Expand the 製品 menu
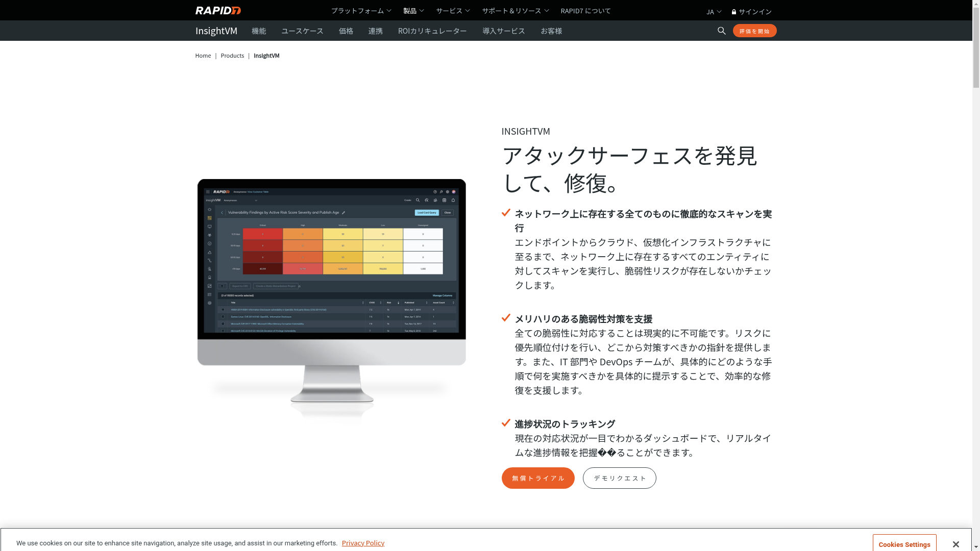 (413, 11)
